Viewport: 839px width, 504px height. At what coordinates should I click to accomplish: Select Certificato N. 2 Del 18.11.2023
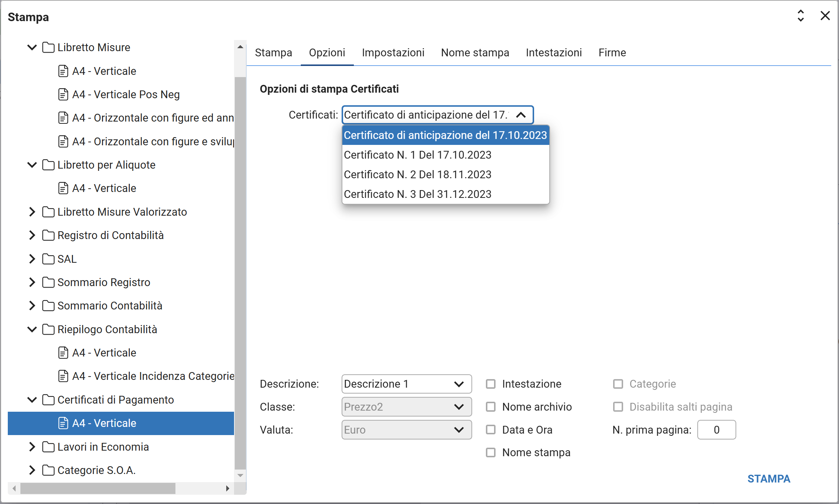[x=417, y=175]
